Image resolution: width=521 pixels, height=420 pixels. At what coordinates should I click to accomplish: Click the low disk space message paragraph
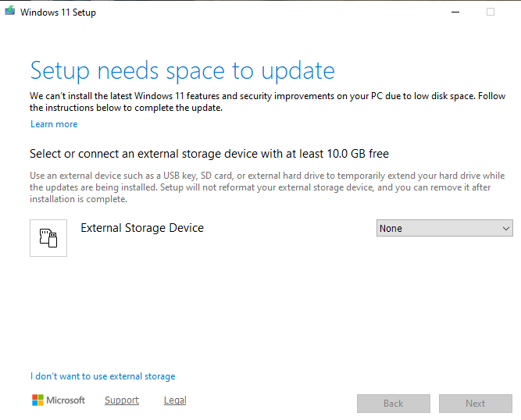pyautogui.click(x=267, y=101)
